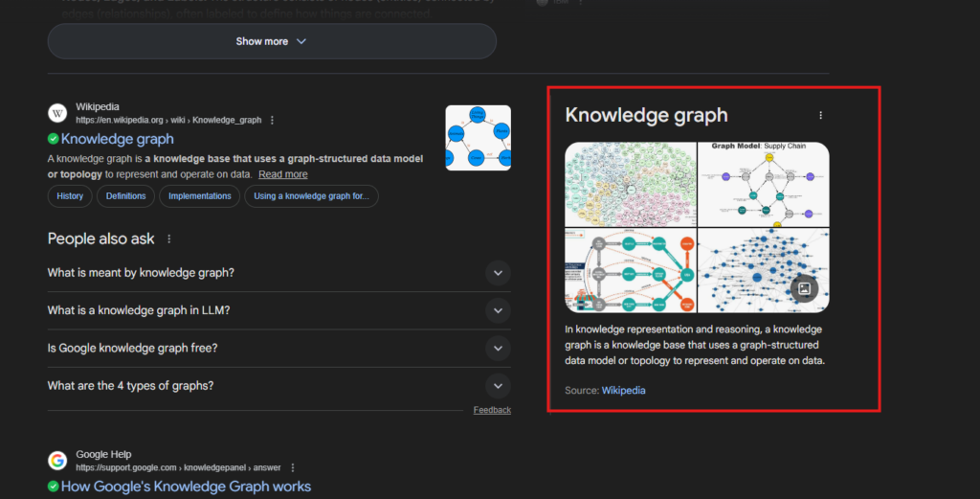
Task: Click the Read more link
Action: pyautogui.click(x=282, y=174)
